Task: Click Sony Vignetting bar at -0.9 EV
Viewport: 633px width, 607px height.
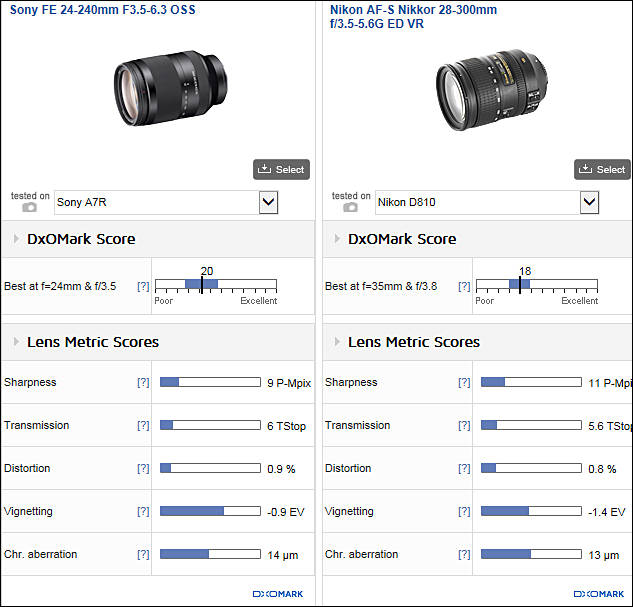Action: click(x=210, y=511)
